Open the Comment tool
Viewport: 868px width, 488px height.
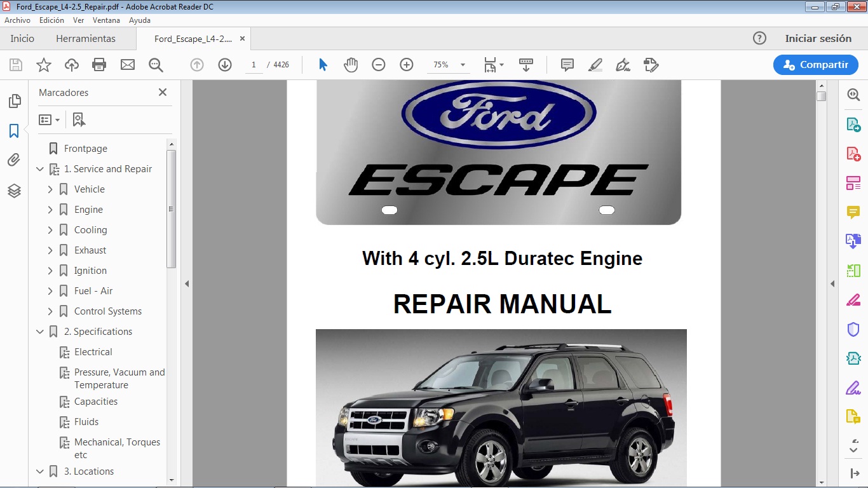coord(853,212)
